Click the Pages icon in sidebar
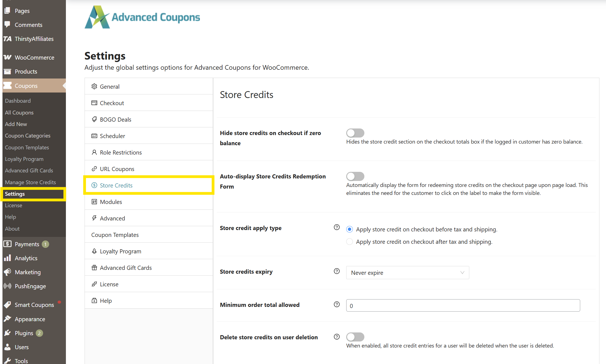Screen dimensions: 606x364 (7, 11)
